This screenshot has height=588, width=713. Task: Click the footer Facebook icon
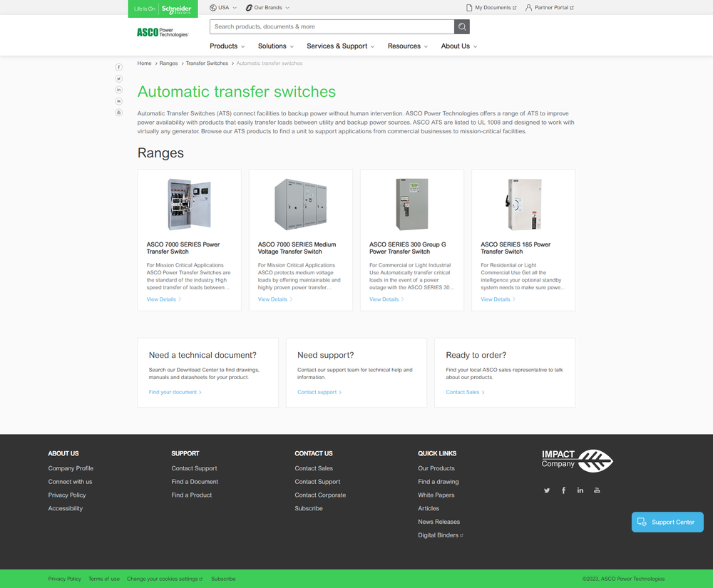(563, 490)
